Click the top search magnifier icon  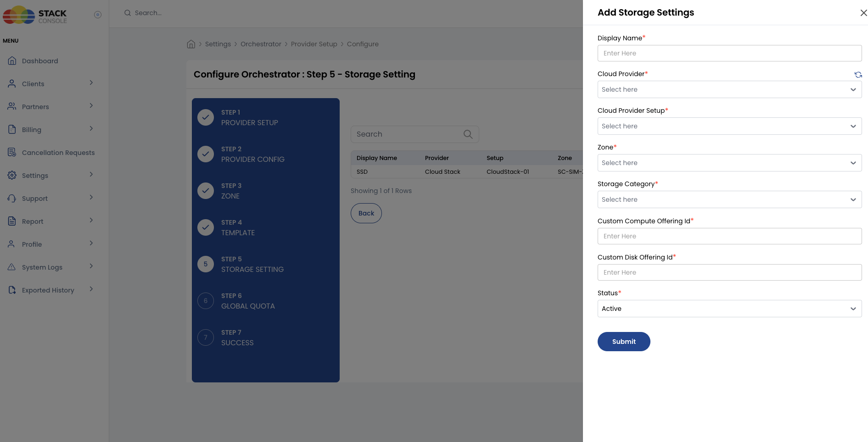(x=128, y=13)
